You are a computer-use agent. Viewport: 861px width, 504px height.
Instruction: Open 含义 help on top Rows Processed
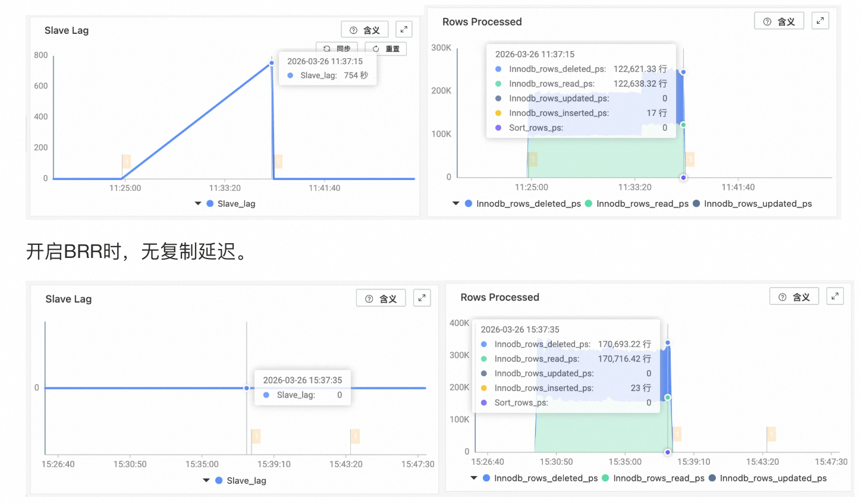779,21
